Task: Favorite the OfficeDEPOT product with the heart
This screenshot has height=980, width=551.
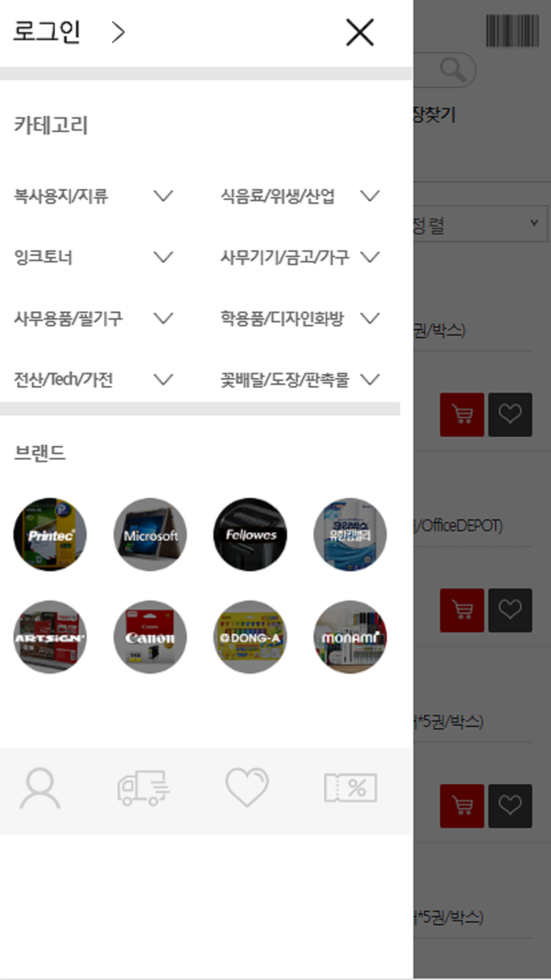Action: pos(510,610)
